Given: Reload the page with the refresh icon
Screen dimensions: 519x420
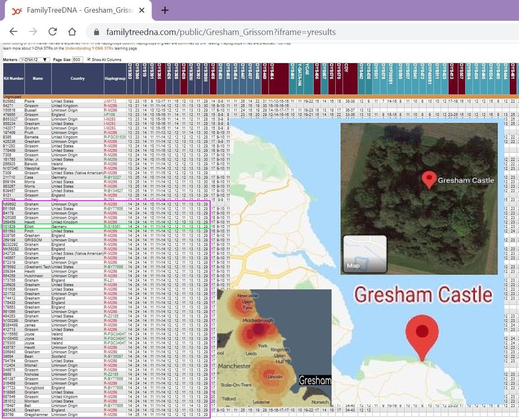Looking at the screenshot, I should tap(53, 32).
